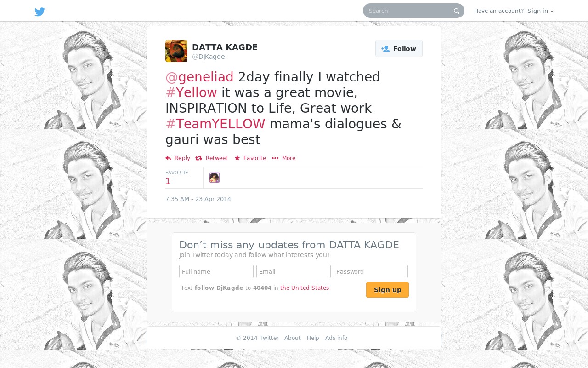
Task: Click the Sign up button
Action: (387, 290)
